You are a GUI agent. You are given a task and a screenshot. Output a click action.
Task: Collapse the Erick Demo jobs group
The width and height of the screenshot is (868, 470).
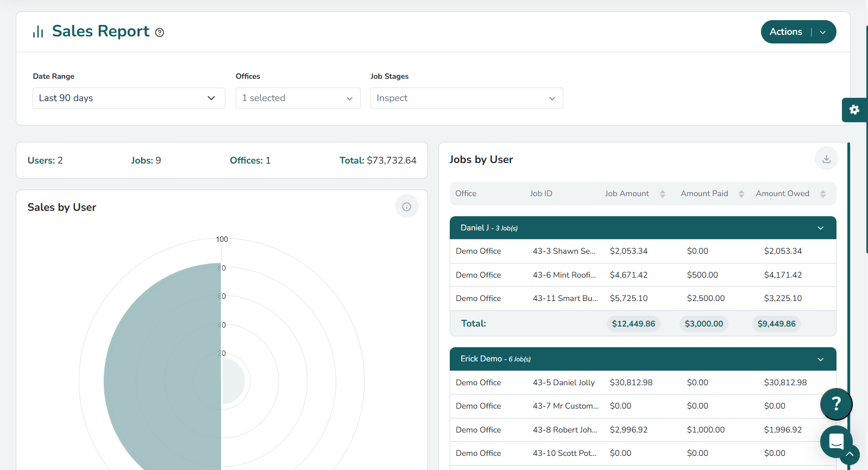pos(820,359)
